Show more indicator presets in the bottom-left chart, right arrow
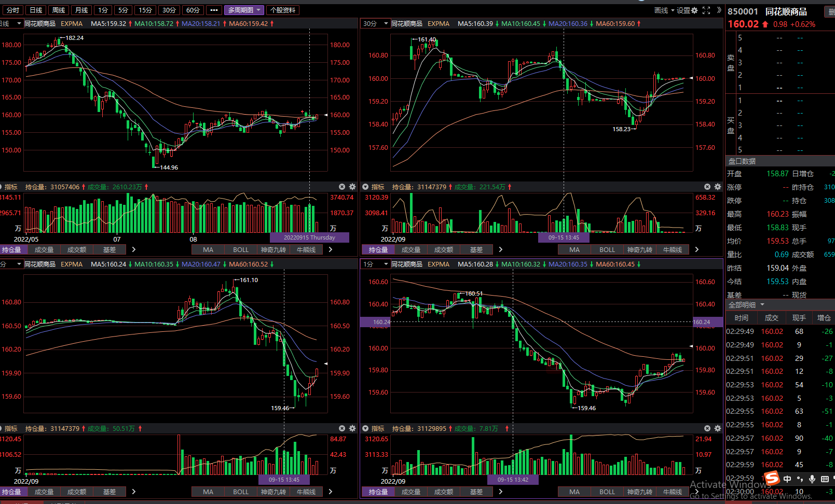Screen dimensions: 835x504 [x=331, y=492]
